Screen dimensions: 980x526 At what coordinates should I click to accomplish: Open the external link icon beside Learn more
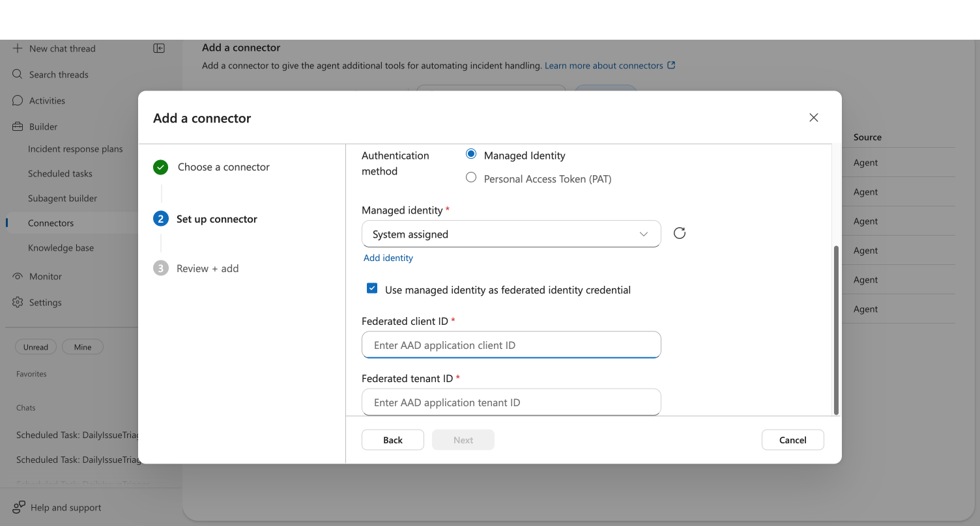pos(672,65)
